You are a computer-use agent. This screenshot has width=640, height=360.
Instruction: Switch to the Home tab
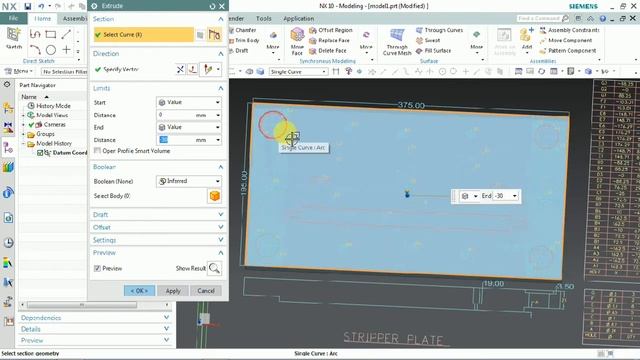point(42,18)
